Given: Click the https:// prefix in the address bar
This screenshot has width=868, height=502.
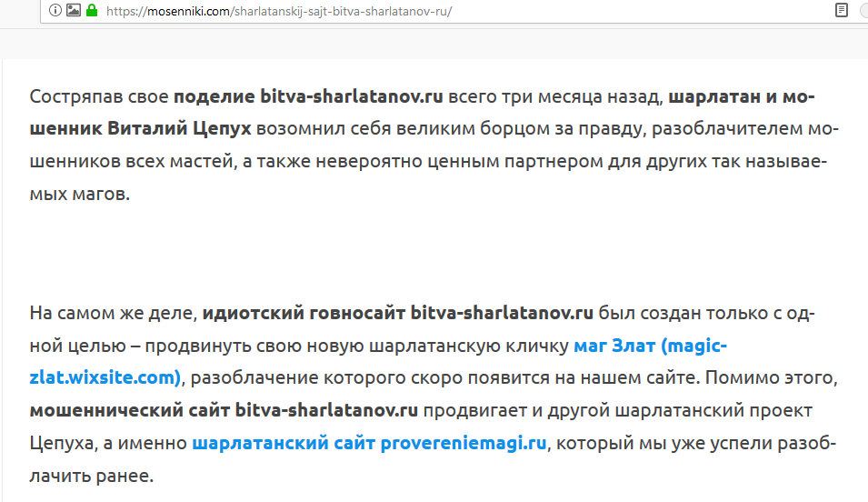Looking at the screenshot, I should (x=128, y=12).
